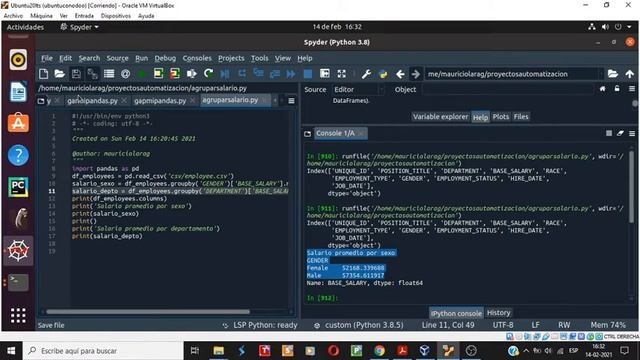The height and width of the screenshot is (360, 640).
Task: Click Actividades in the Ubuntu top bar
Action: (25, 27)
